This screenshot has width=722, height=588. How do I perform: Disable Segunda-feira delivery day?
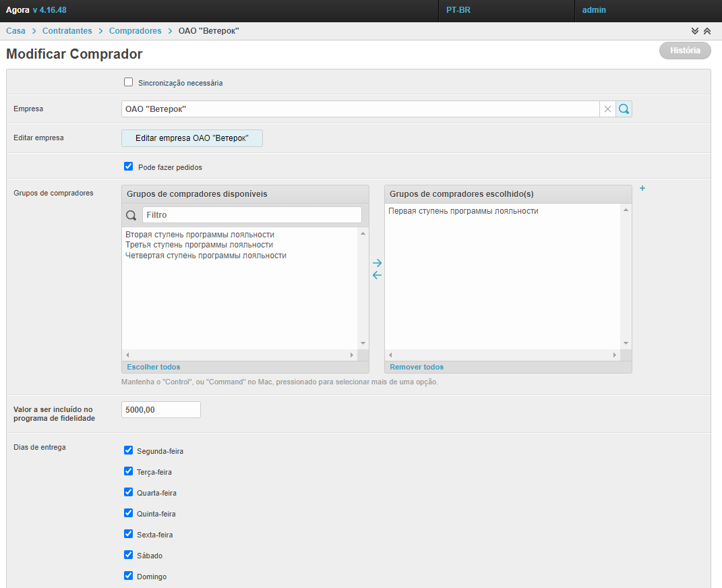(129, 450)
